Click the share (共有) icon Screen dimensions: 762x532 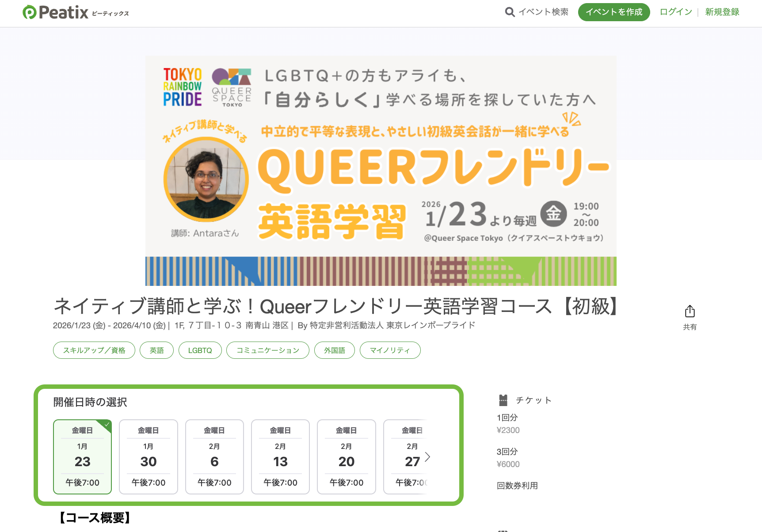tap(690, 312)
